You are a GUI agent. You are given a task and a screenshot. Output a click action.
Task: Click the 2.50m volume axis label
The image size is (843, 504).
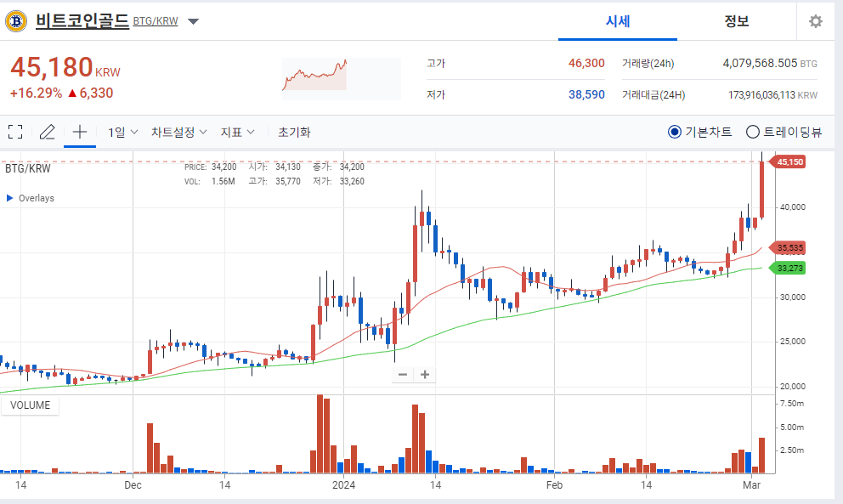tap(792, 450)
